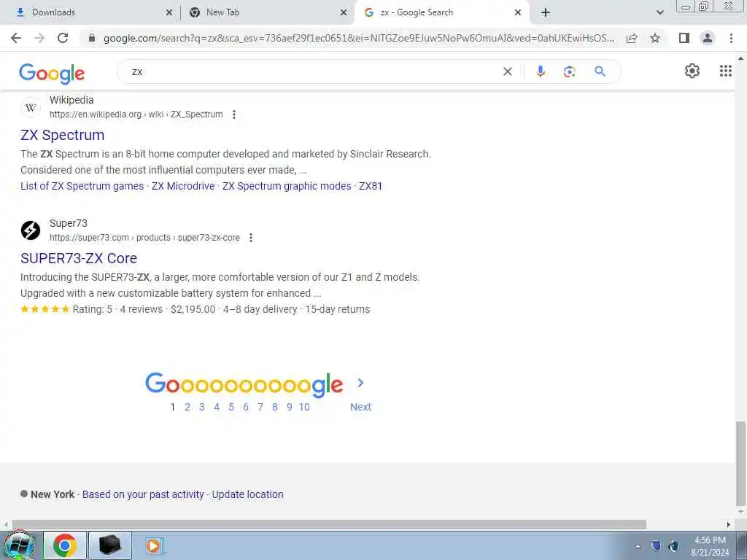The height and width of the screenshot is (560, 747).
Task: Open the Chrome profile avatar
Action: [x=708, y=38]
